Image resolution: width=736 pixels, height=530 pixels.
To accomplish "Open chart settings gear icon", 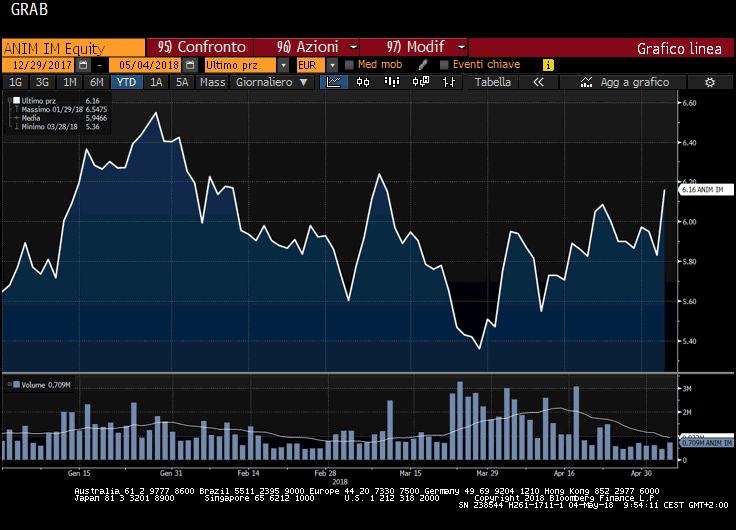I will coord(710,83).
